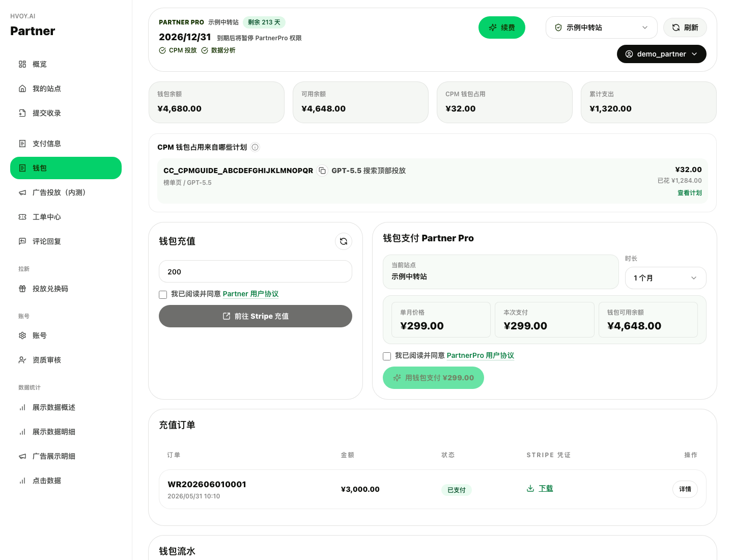Open 展示数据概述 statistics page
The image size is (733, 560).
tap(66, 407)
